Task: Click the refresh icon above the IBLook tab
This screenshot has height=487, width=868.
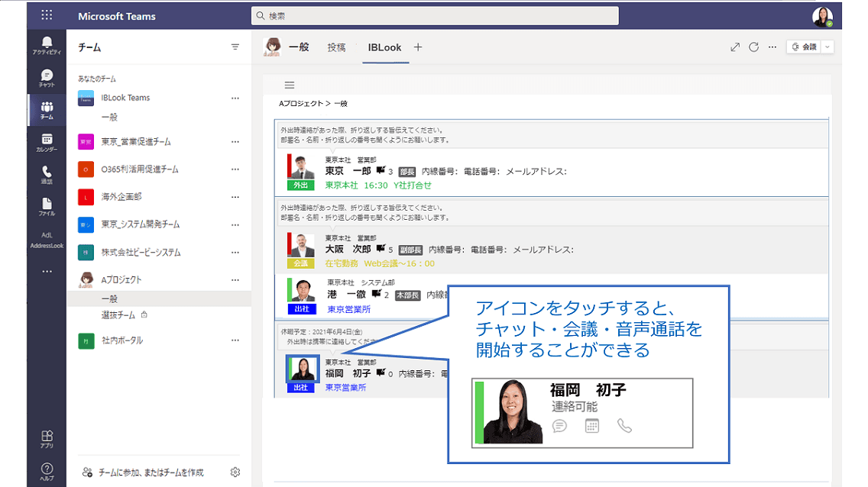Action: click(x=753, y=47)
